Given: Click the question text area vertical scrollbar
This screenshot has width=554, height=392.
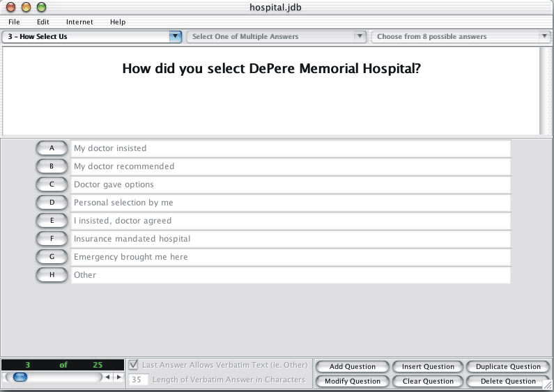Looking at the screenshot, I should (544, 91).
